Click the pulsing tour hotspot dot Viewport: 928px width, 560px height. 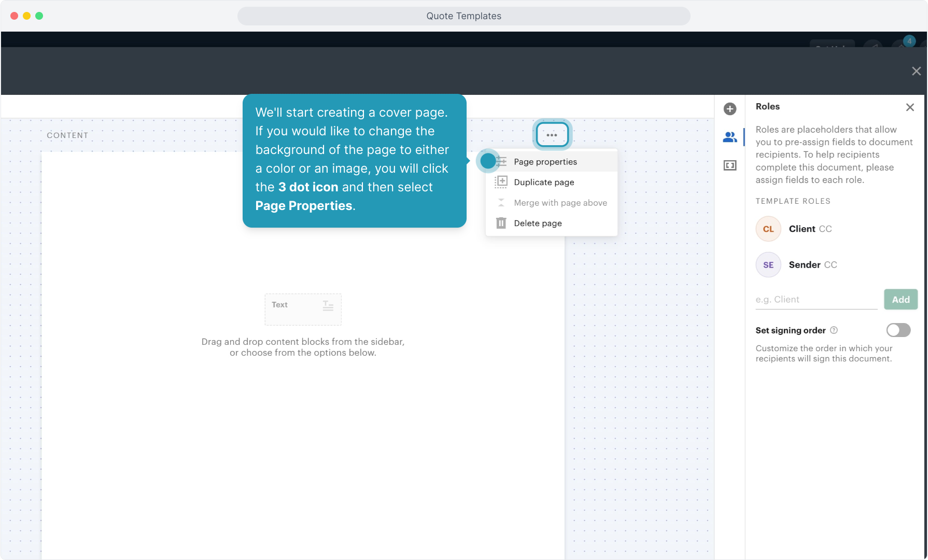pyautogui.click(x=488, y=161)
